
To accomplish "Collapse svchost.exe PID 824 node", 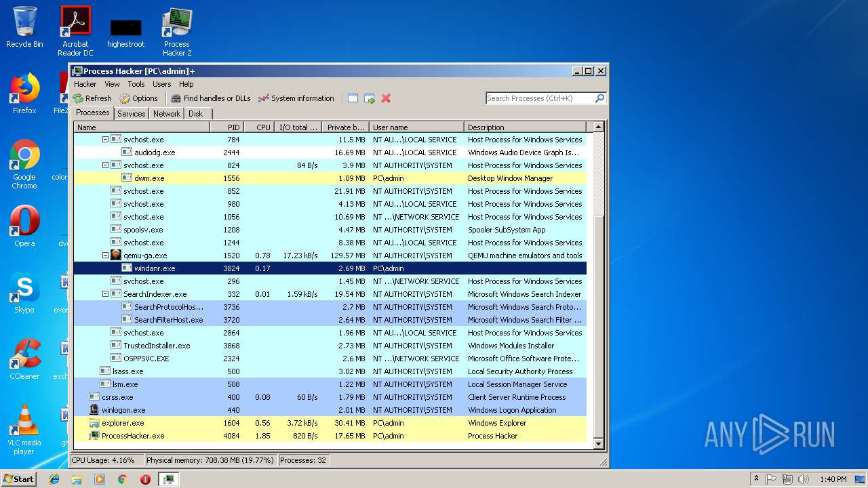I will [105, 165].
